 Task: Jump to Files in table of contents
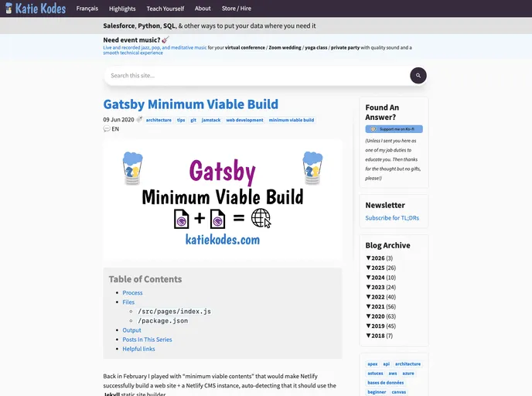[x=128, y=302]
